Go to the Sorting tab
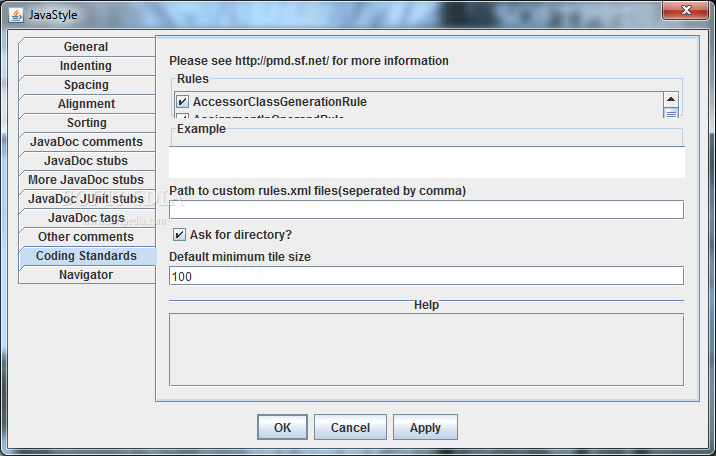Image resolution: width=716 pixels, height=456 pixels. coord(87,123)
